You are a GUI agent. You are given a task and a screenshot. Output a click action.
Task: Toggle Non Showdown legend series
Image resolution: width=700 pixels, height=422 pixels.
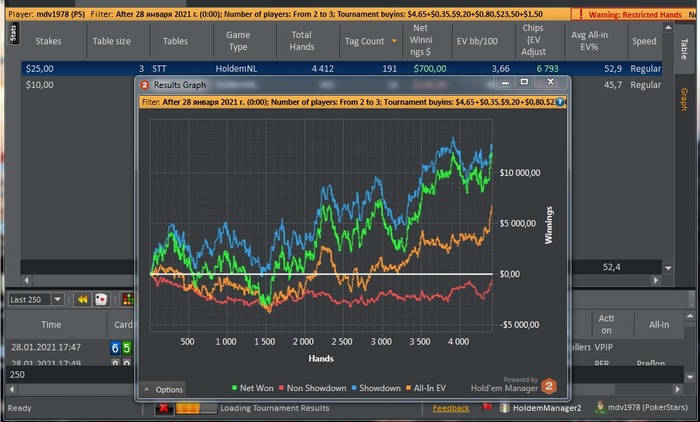click(x=312, y=388)
